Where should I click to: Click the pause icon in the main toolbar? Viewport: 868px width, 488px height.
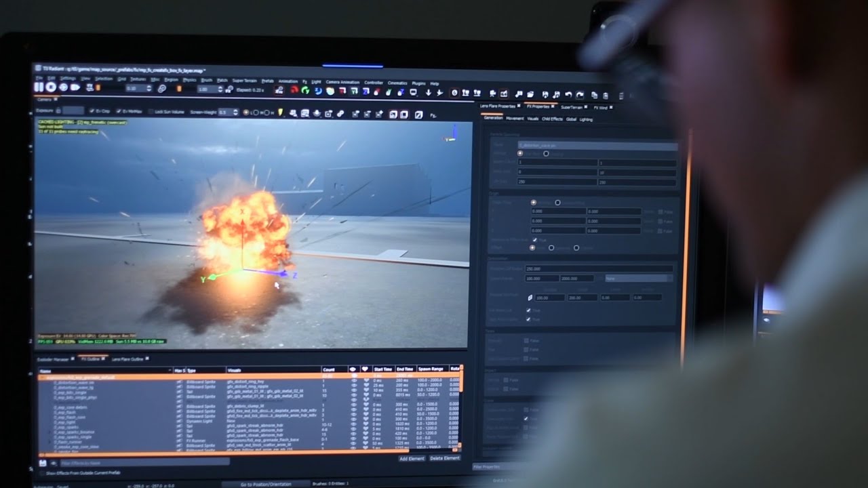pos(39,87)
